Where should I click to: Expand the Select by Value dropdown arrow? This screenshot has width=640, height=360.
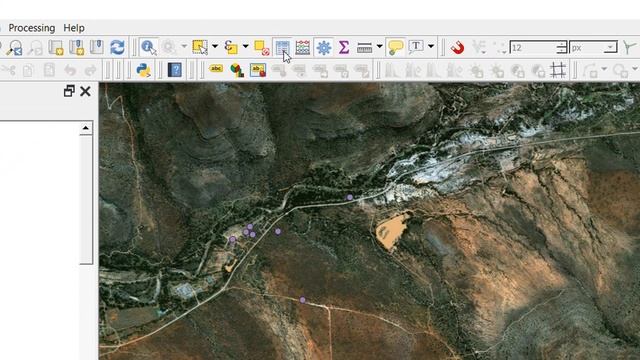coord(246,46)
